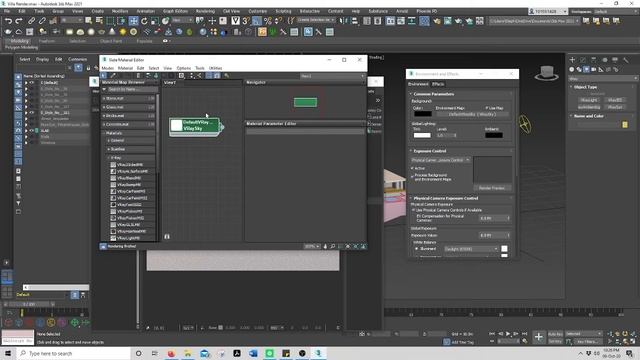The width and height of the screenshot is (640, 360).
Task: Open Select by Name list icon
Action: (x=99, y=21)
